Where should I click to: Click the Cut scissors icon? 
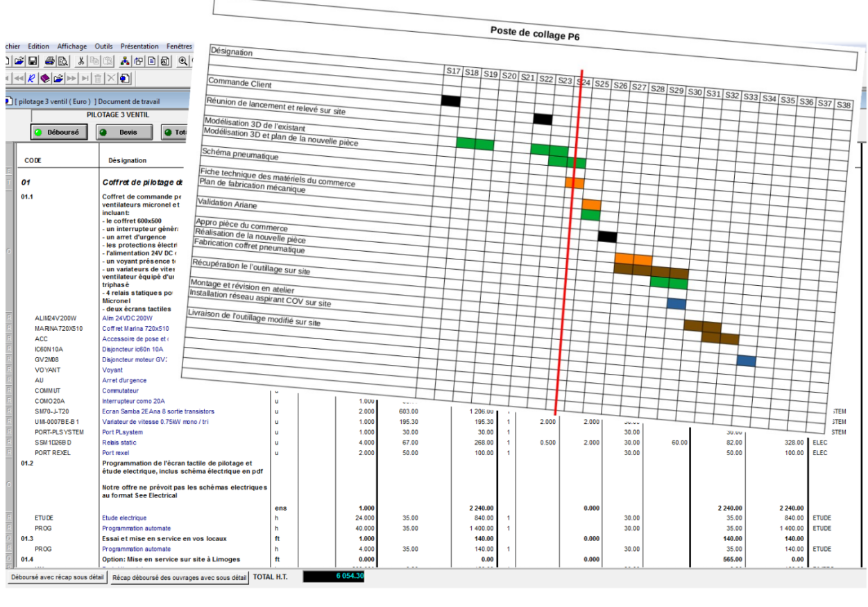coord(81,61)
